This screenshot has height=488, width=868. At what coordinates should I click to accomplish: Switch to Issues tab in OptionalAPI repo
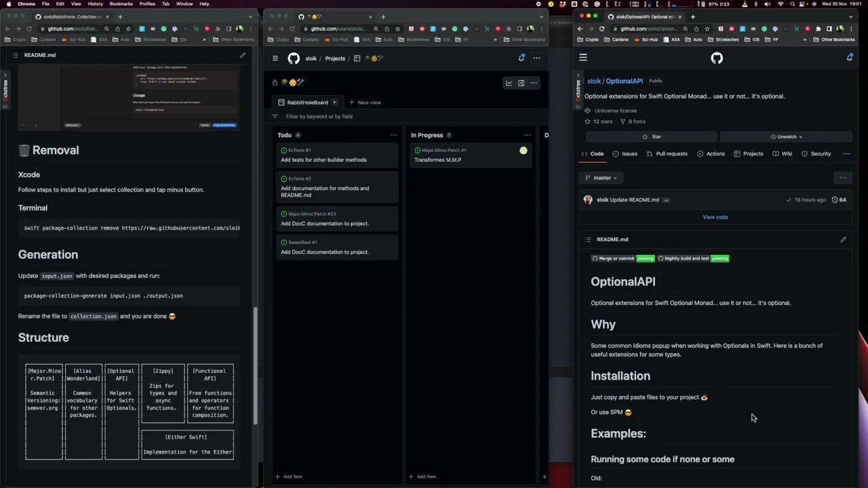click(x=625, y=154)
